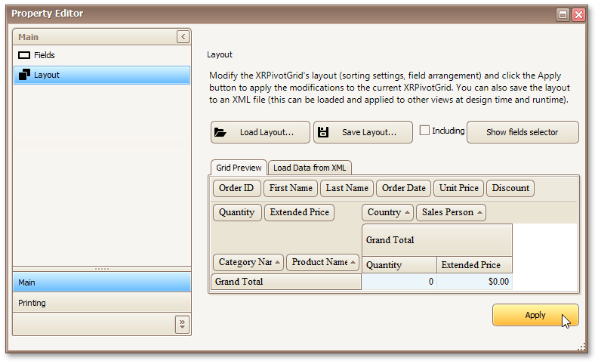Click the Save Layout button
This screenshot has width=598, height=364.
pos(363,132)
